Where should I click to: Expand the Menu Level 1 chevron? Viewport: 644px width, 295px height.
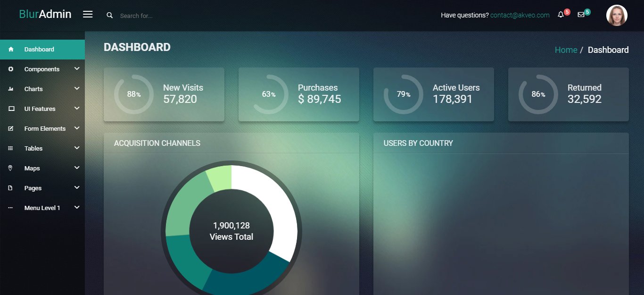77,208
